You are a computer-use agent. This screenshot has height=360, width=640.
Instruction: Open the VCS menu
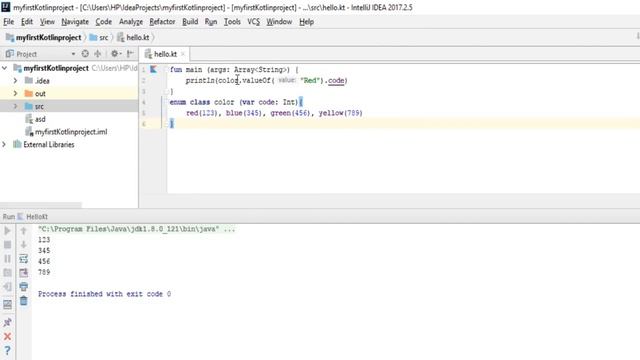tap(253, 22)
